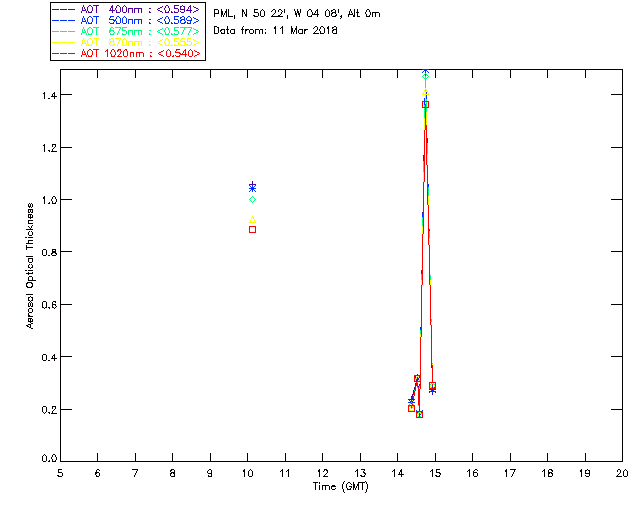The image size is (640, 512).
Task: Click the x-axis tick label 17
Action: point(510,473)
